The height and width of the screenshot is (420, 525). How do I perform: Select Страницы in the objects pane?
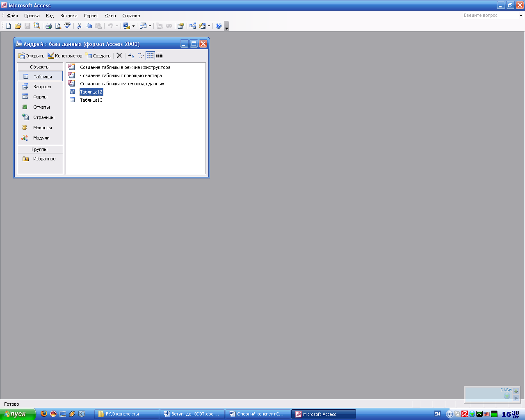[x=40, y=117]
